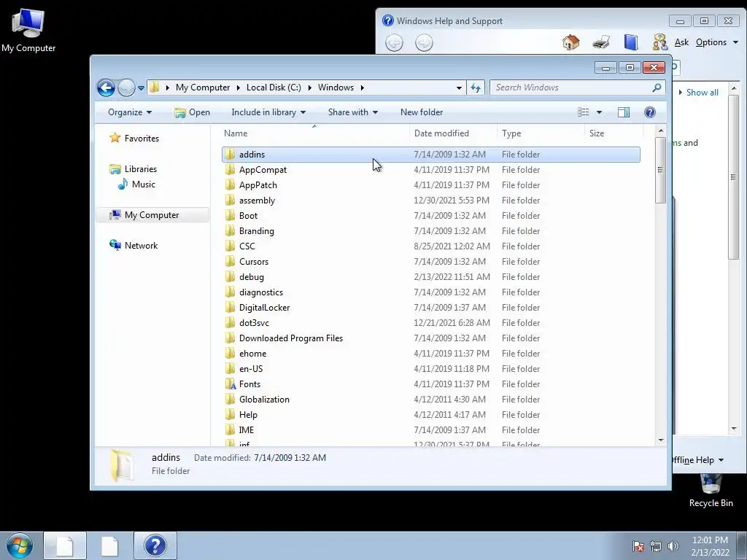Expand the arrow after Windows breadcrumb
The image size is (747, 560).
pos(363,87)
